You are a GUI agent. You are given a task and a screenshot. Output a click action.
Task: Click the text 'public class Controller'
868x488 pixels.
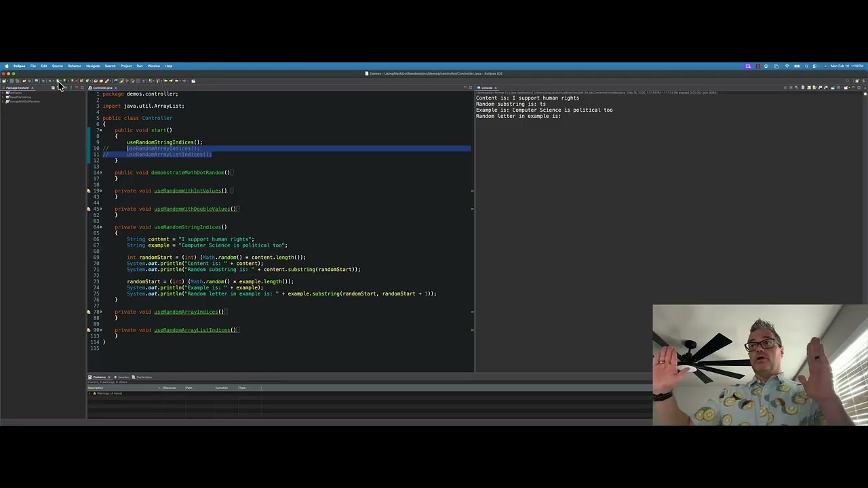138,118
